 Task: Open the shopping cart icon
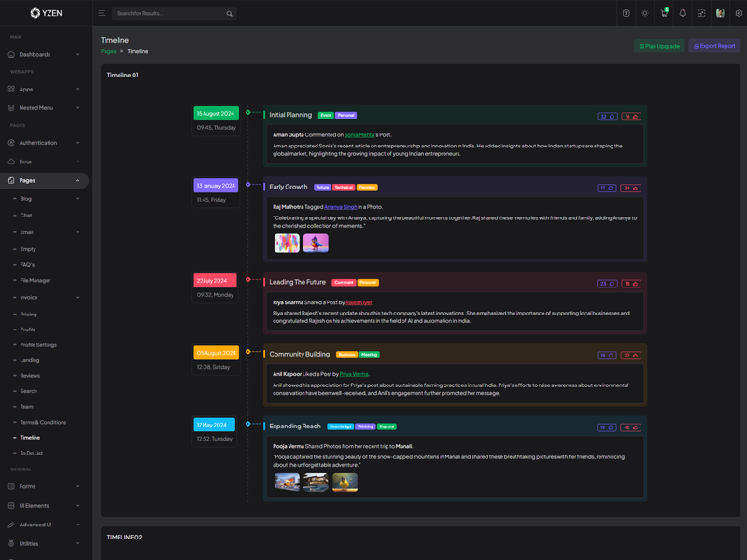[x=664, y=13]
